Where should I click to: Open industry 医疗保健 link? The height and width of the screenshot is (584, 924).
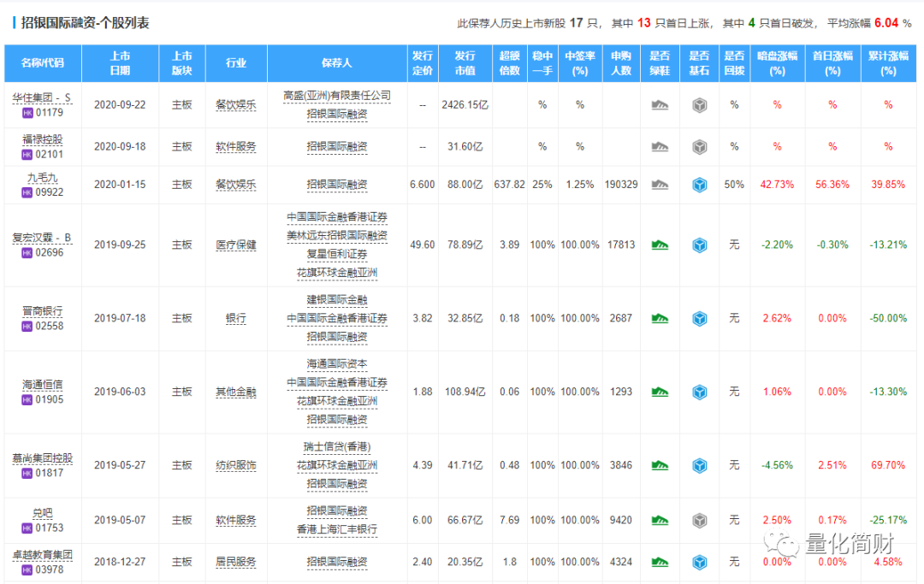pyautogui.click(x=236, y=245)
